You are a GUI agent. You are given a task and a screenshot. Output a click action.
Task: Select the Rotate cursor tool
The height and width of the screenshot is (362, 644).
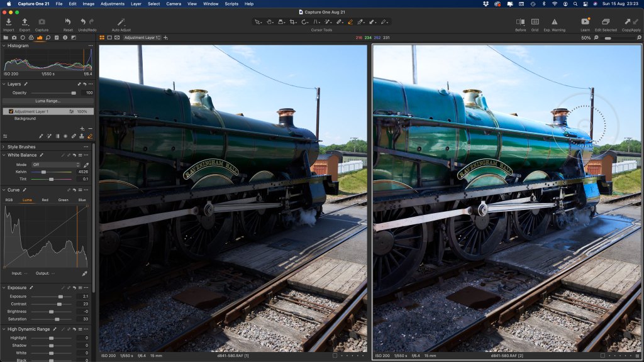(x=304, y=22)
